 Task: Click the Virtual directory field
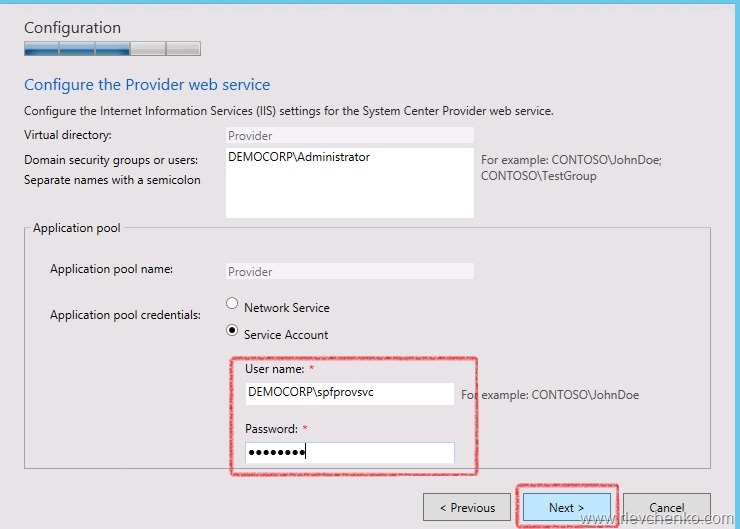coord(349,135)
